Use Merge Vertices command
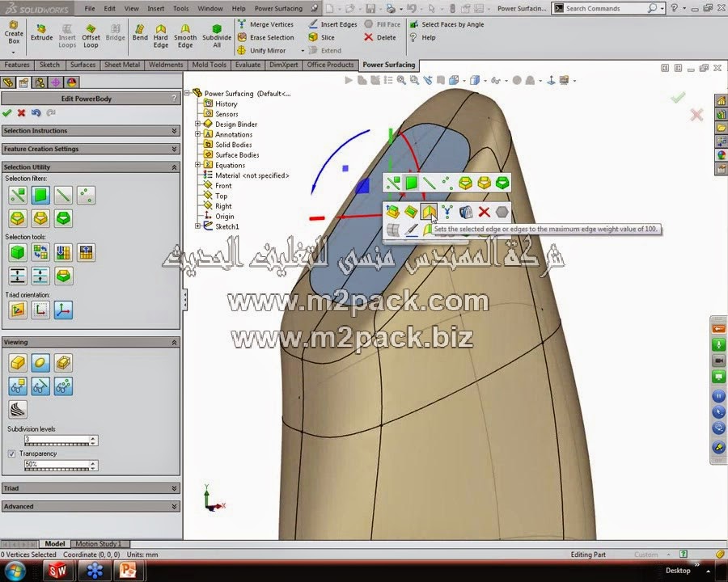Viewport: 728px width, 582px height. [265, 24]
